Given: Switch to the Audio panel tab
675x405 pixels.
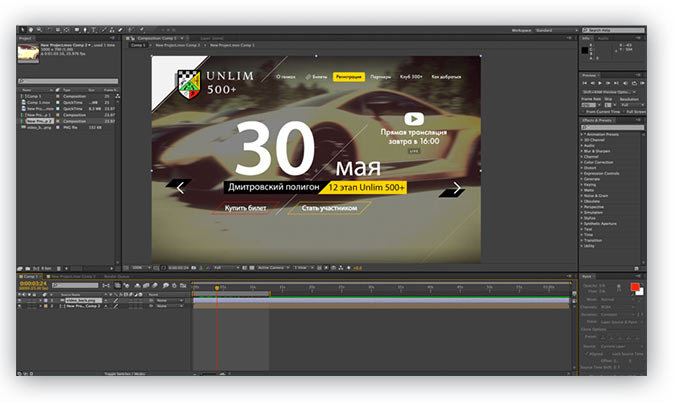Looking at the screenshot, I should pyautogui.click(x=602, y=38).
